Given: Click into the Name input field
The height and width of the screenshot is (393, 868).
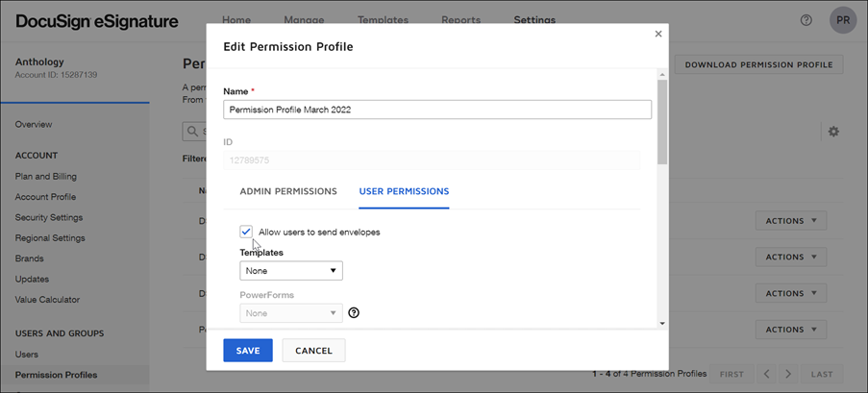Looking at the screenshot, I should pyautogui.click(x=437, y=110).
